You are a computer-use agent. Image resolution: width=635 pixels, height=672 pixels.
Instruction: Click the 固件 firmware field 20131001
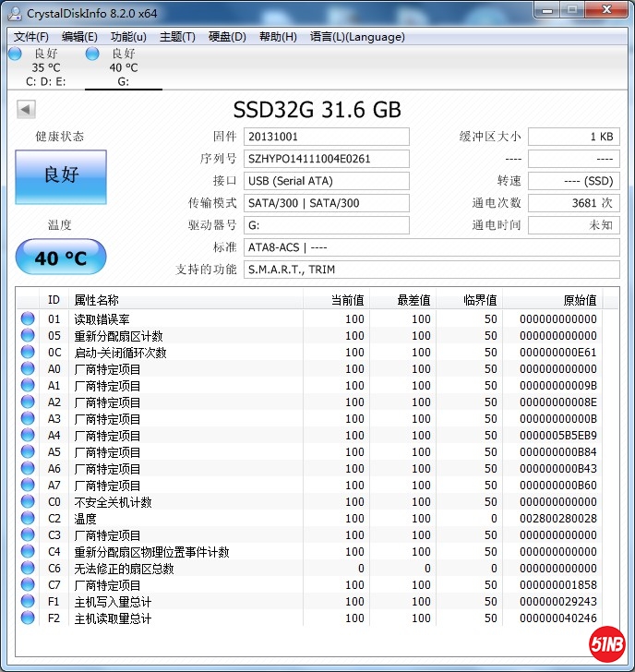[327, 137]
